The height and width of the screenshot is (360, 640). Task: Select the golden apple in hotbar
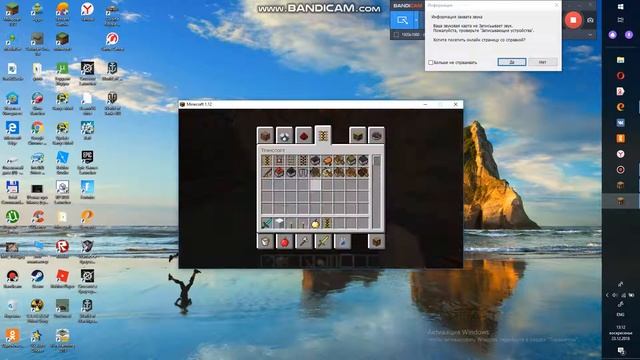coord(315,223)
